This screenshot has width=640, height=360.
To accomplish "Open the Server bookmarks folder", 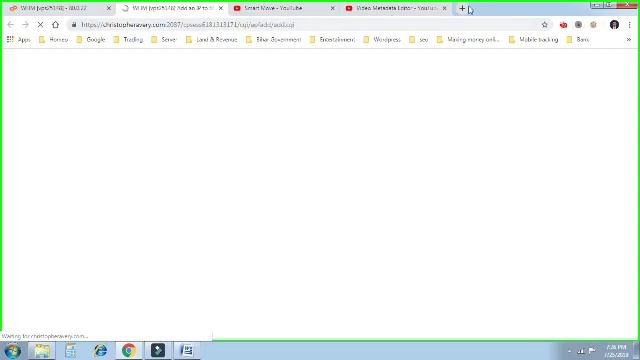I will coord(164,40).
